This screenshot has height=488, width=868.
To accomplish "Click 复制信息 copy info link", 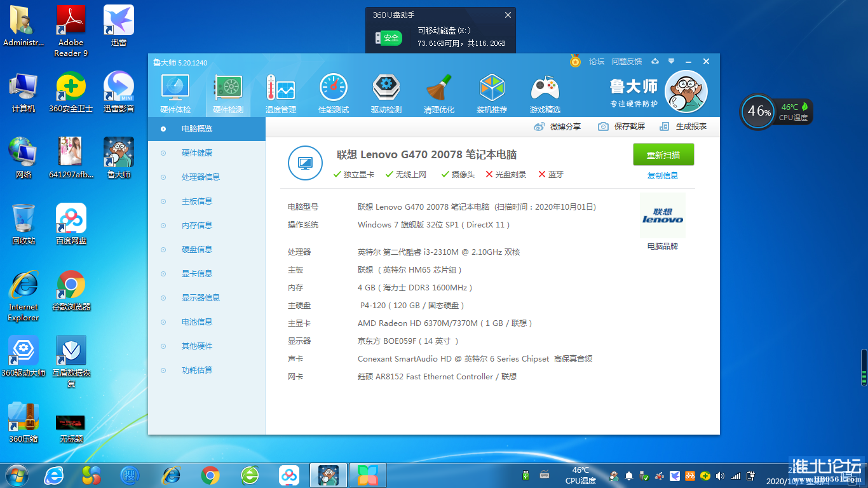I will [x=663, y=175].
